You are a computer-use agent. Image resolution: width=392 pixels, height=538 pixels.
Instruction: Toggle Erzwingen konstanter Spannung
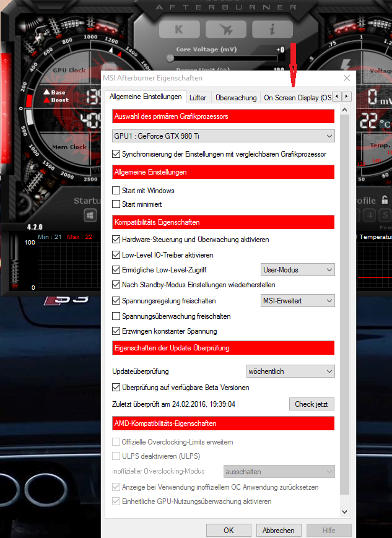coord(116,331)
